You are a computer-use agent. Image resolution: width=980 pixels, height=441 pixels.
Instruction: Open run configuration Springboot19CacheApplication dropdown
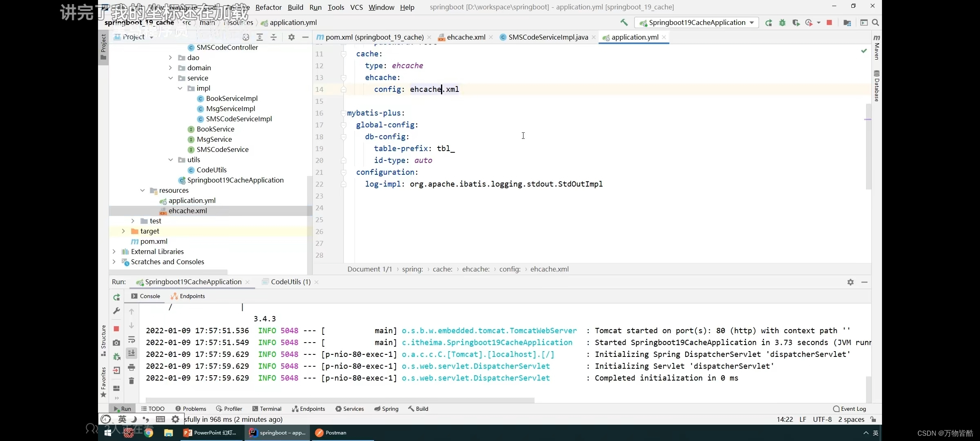point(696,22)
